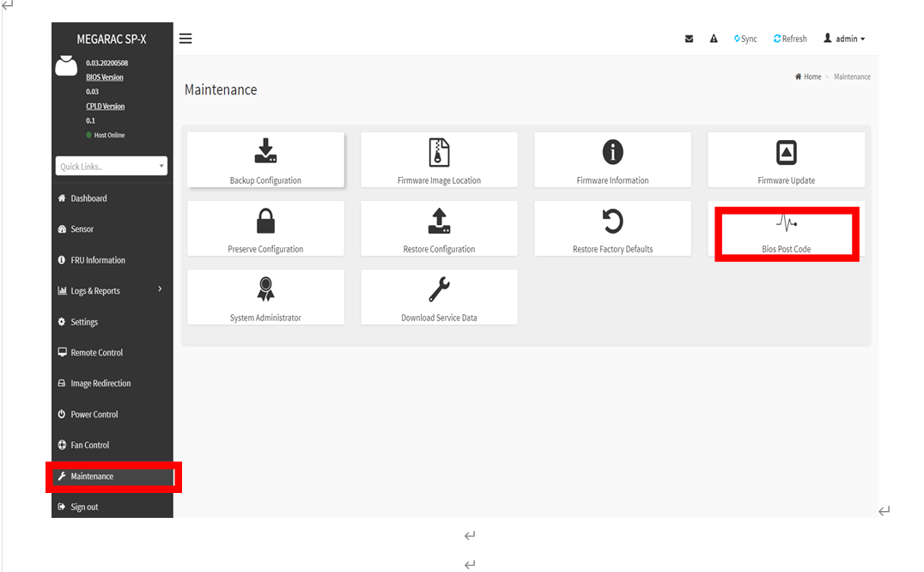
Task: Open the Backup Configuration tile icon
Action: 265,152
